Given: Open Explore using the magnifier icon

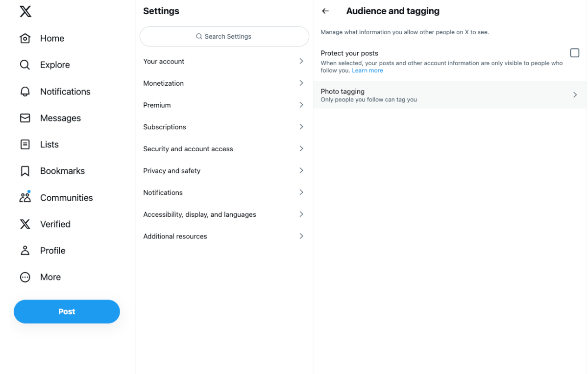Looking at the screenshot, I should tap(25, 64).
